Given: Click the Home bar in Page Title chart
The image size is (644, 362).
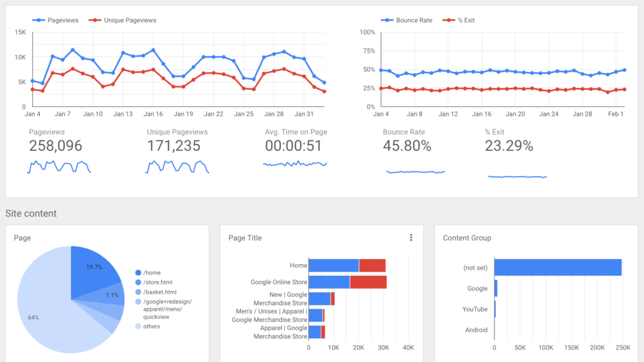Looking at the screenshot, I should (x=333, y=265).
